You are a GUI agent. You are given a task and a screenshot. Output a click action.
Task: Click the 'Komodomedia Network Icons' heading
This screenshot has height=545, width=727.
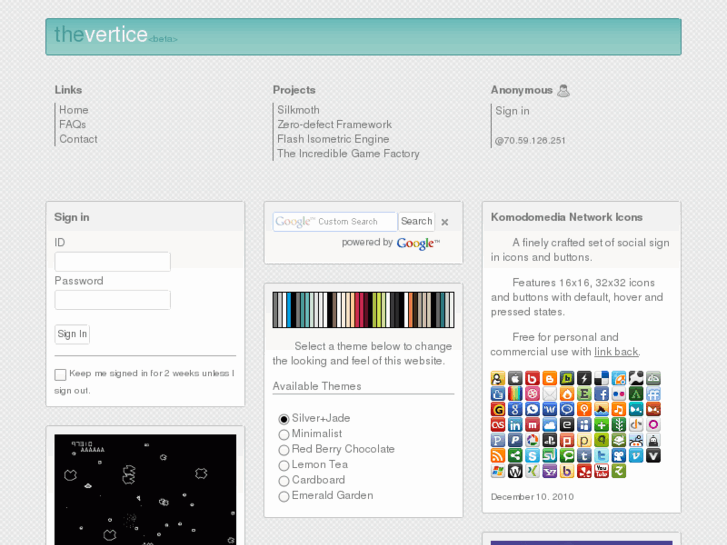tap(567, 217)
